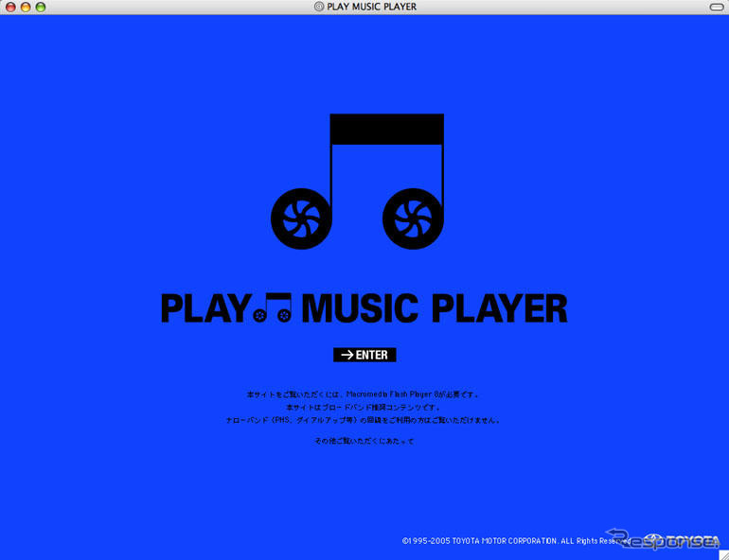Click the ENTER button
The height and width of the screenshot is (560, 729).
(x=364, y=355)
